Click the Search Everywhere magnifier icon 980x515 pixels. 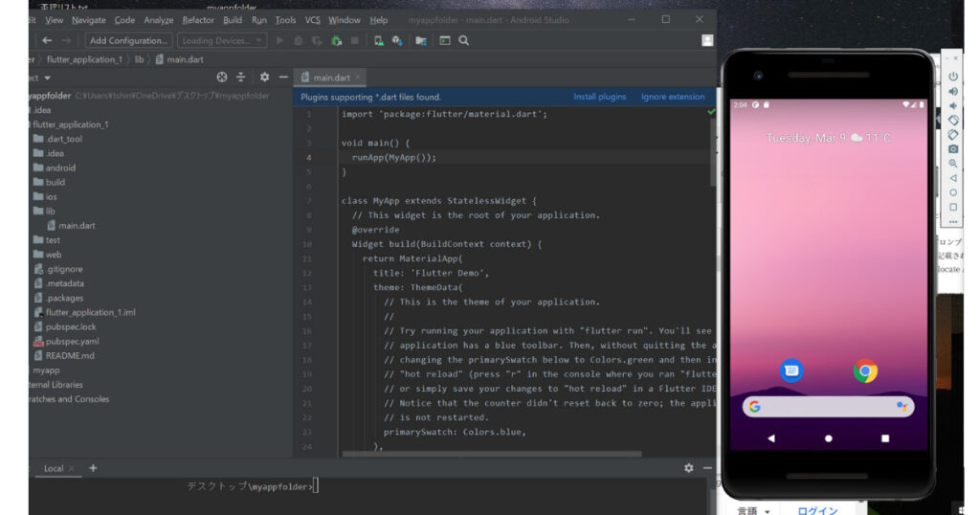coord(464,40)
